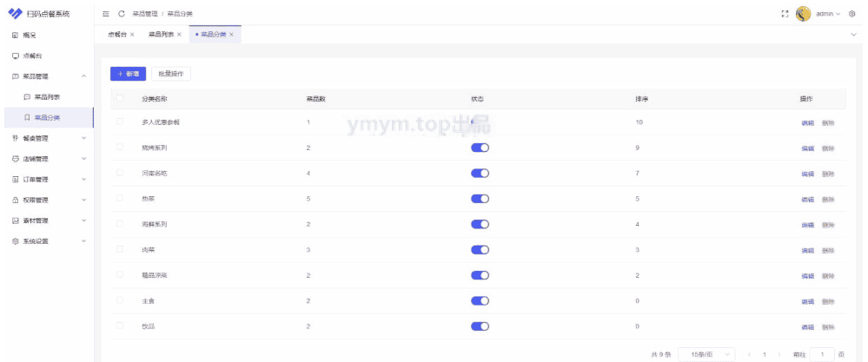Close the 菜品列表 tab

click(x=179, y=34)
